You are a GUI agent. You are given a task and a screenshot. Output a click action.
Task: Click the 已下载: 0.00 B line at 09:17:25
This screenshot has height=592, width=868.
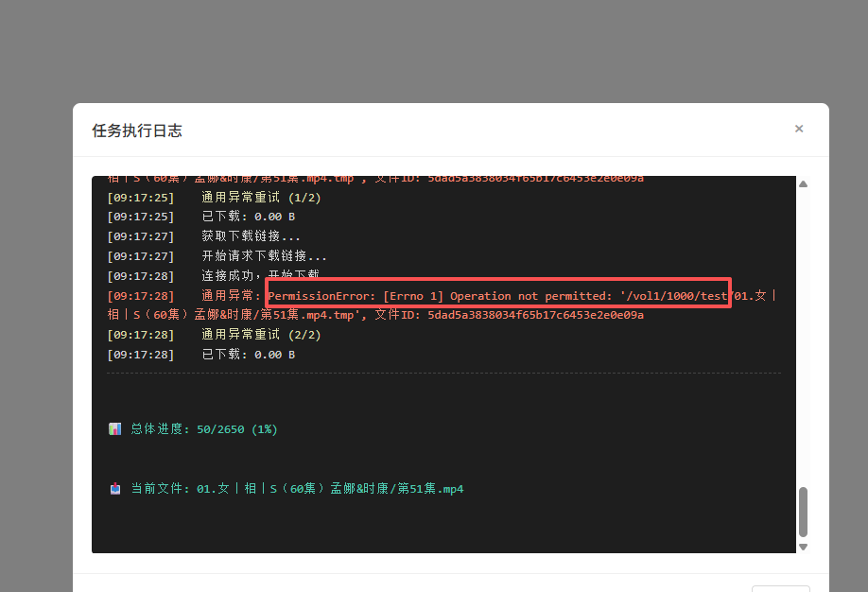tap(201, 217)
